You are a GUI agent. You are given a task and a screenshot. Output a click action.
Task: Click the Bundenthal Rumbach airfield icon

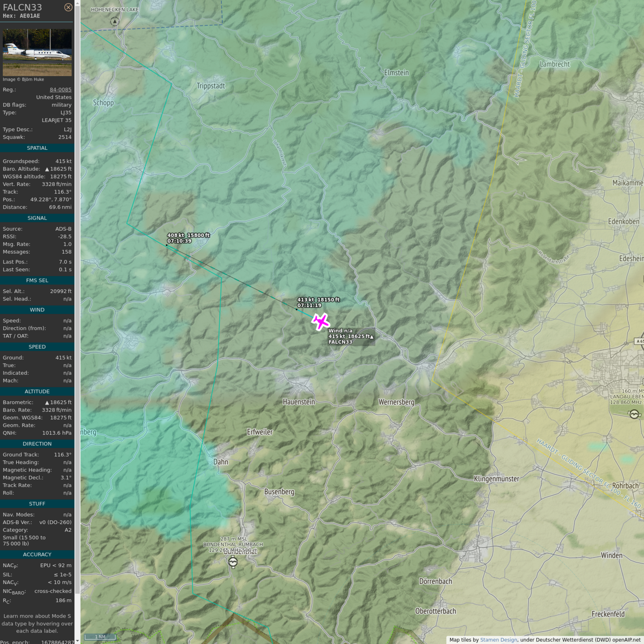[x=233, y=563]
